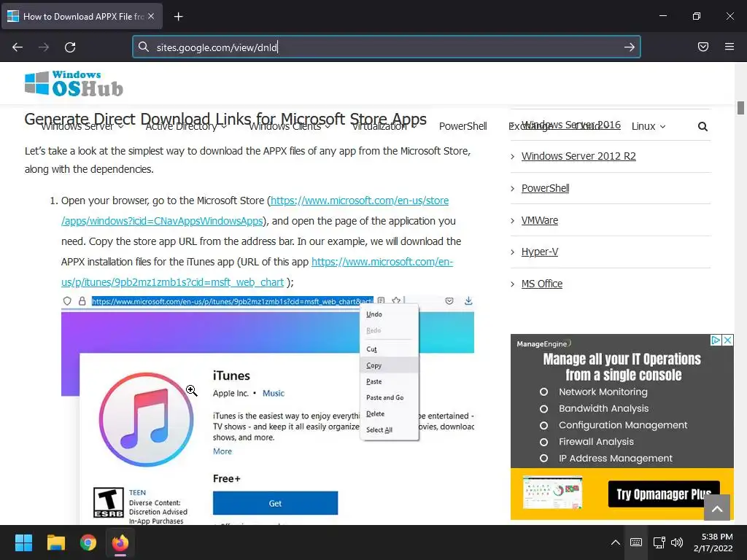Click the page heading 'Generate Direct Download Links for Microsoft Store Apps'
Screen dimensions: 747x560
pyautogui.click(x=225, y=118)
